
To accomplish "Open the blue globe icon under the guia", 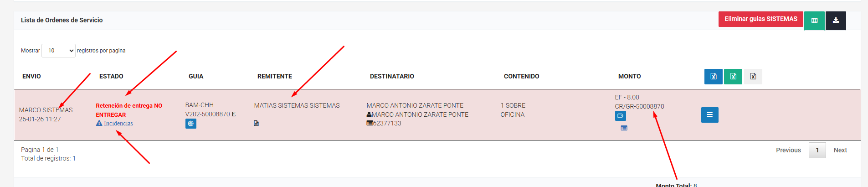I will click(x=190, y=124).
